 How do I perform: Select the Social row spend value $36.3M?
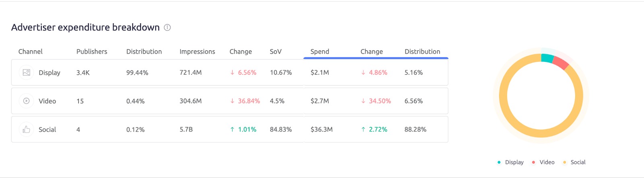[321, 129]
